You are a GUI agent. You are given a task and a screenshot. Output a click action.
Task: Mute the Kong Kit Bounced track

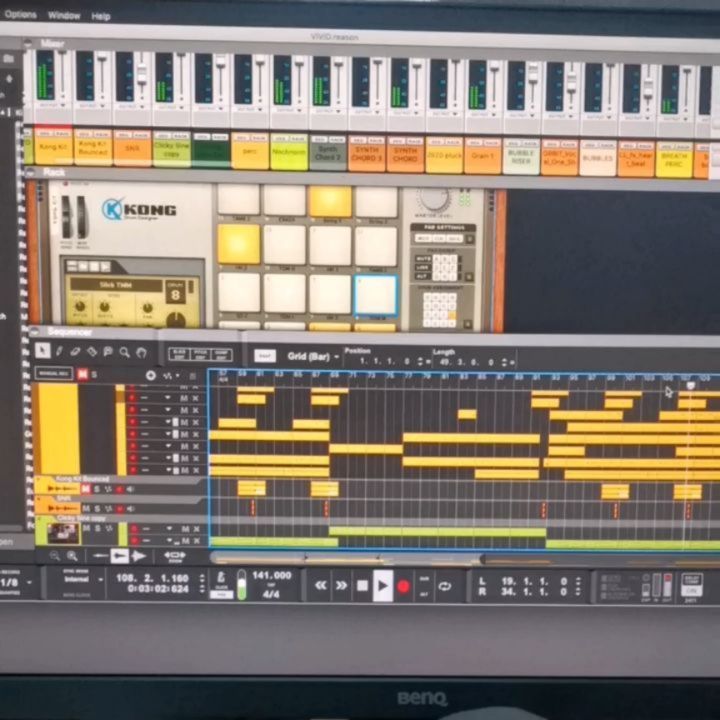(x=85, y=489)
